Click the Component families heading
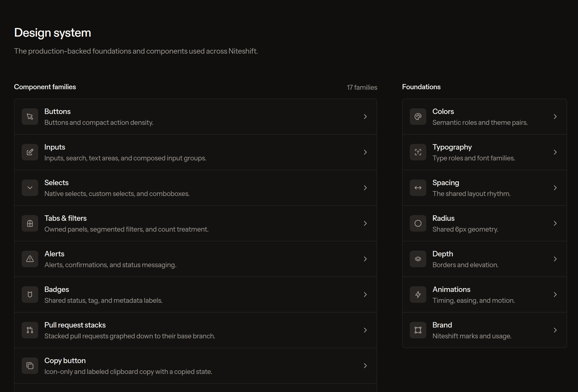The height and width of the screenshot is (392, 578). tap(45, 87)
